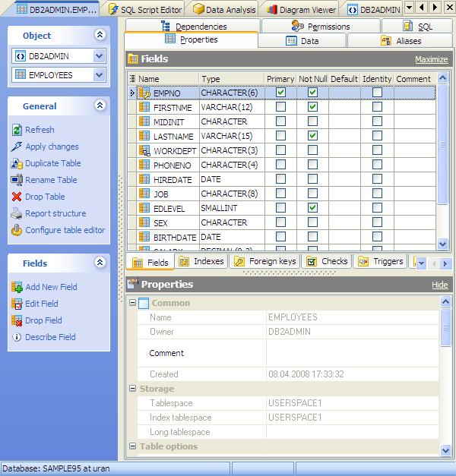
Task: Click the Fields header panel icon
Action: (133, 58)
